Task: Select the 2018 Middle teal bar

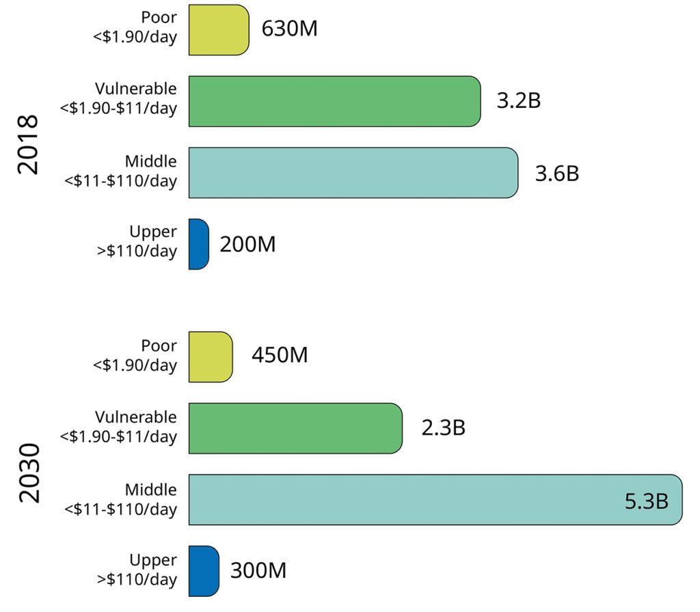Action: [x=353, y=173]
